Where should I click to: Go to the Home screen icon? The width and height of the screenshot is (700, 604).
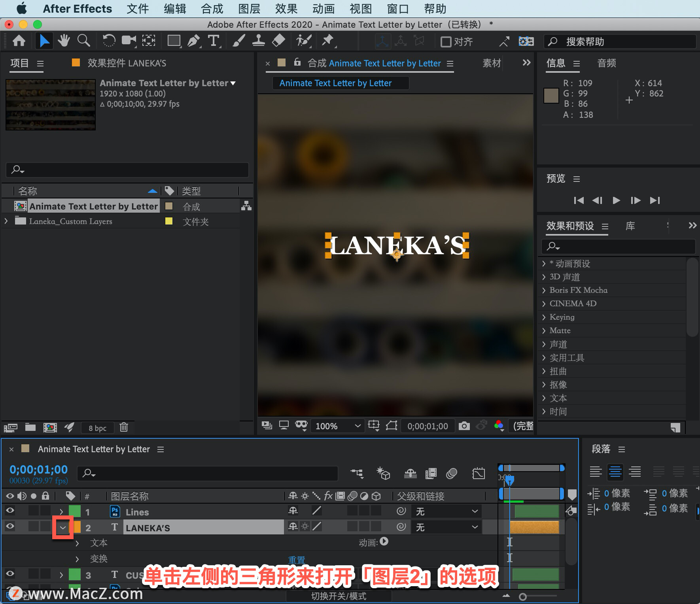[x=19, y=41]
